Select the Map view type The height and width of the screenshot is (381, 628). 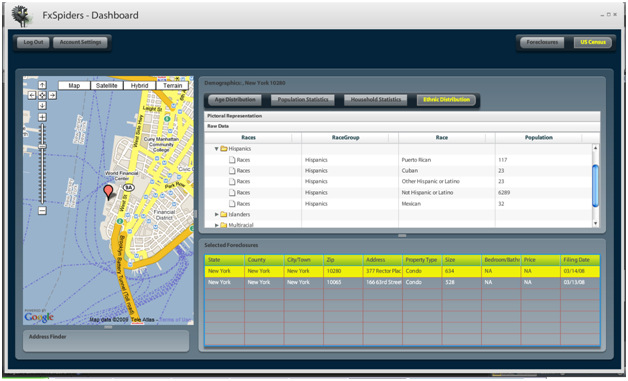click(74, 85)
